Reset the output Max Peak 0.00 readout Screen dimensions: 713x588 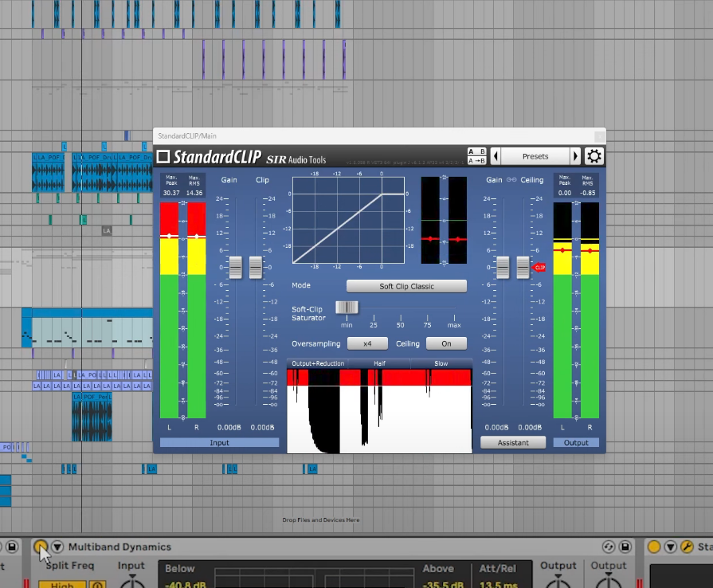pyautogui.click(x=565, y=193)
